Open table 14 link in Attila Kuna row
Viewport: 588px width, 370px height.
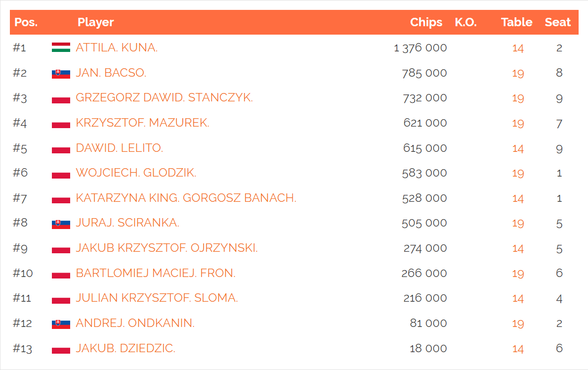(x=518, y=48)
